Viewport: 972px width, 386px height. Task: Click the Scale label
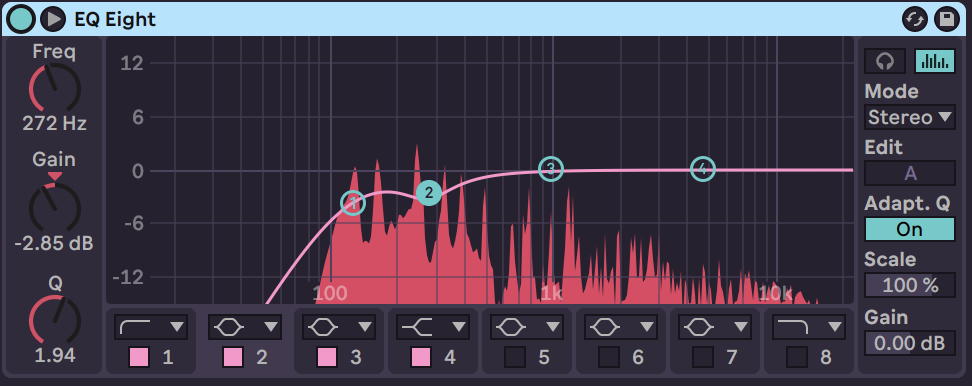coord(890,259)
